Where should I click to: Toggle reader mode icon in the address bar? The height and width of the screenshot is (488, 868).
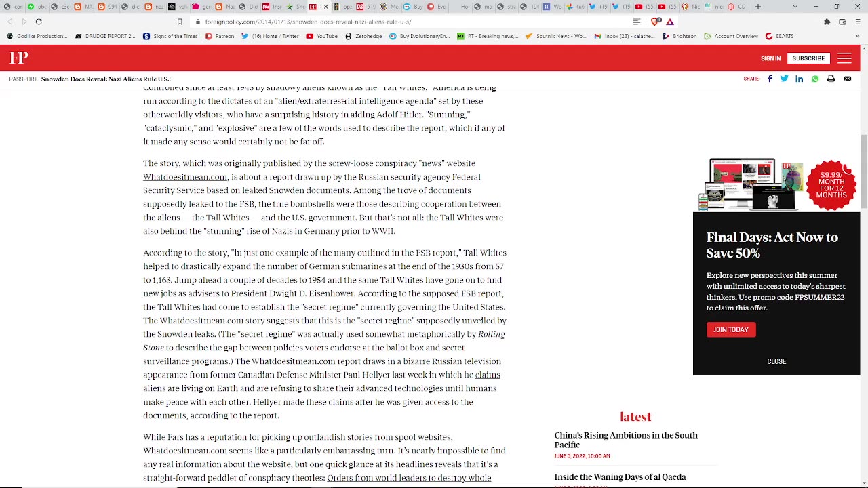[x=637, y=22]
